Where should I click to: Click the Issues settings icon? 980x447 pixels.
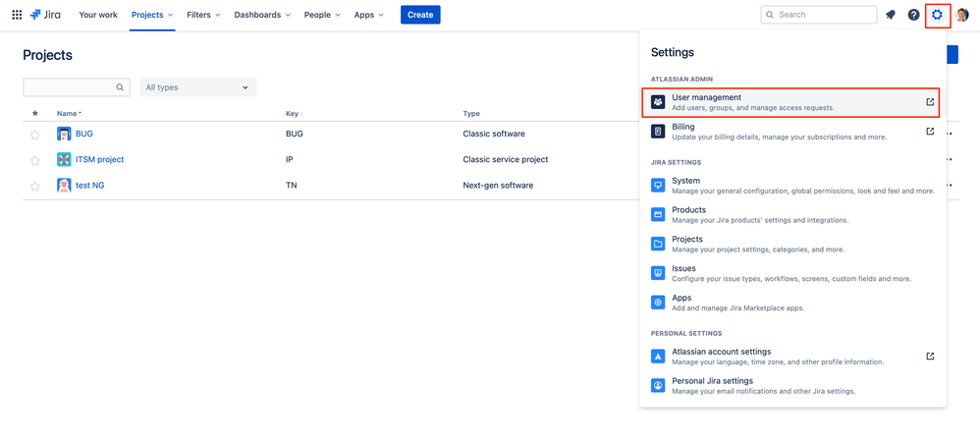658,273
